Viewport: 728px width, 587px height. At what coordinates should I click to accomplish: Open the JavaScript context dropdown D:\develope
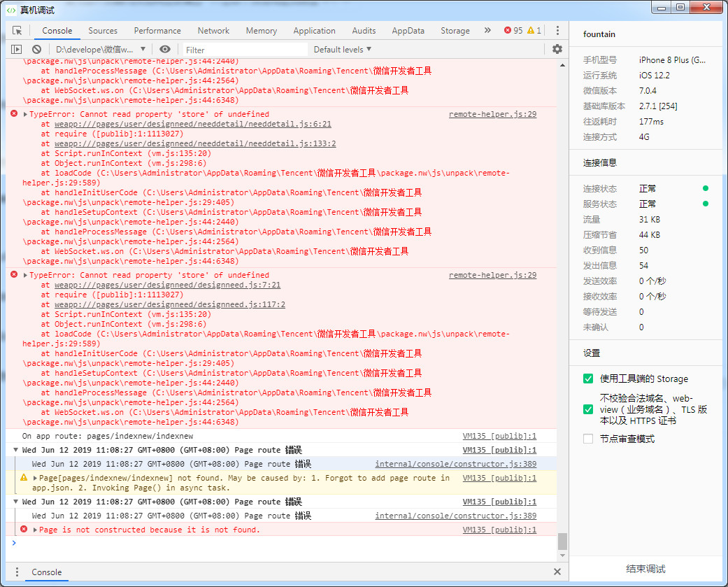(100, 50)
